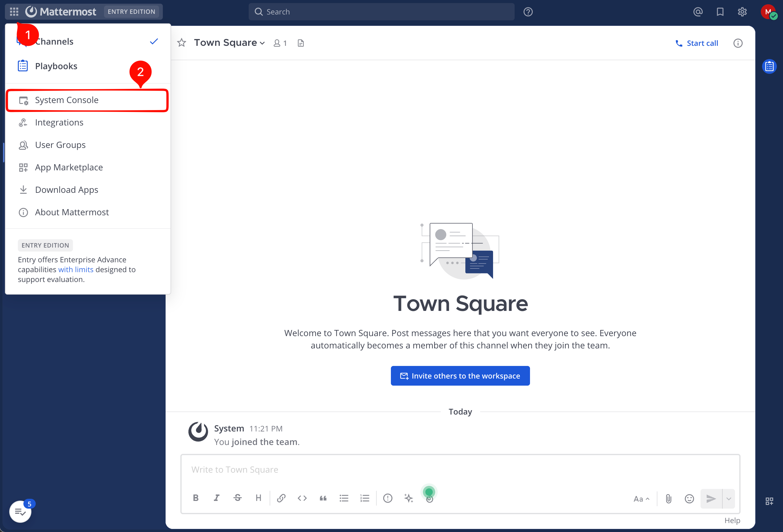This screenshot has height=532, width=783.
Task: Click Invite others to the workspace
Action: (460, 376)
